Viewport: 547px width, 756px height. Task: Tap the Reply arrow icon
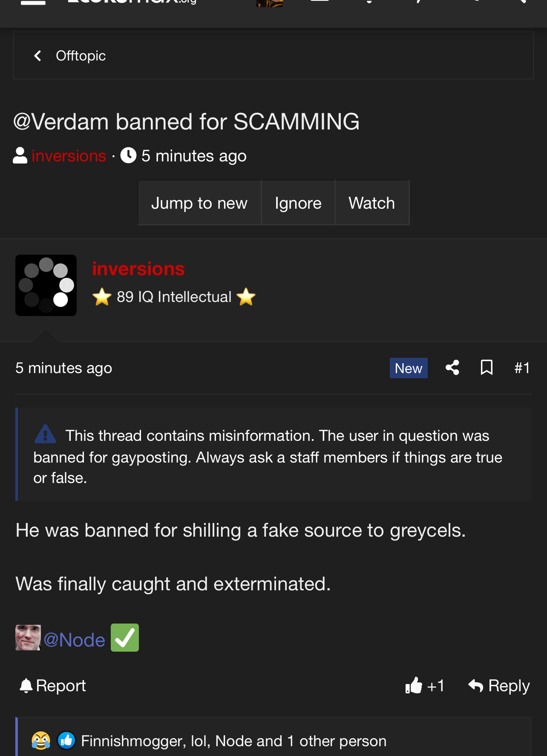point(475,686)
